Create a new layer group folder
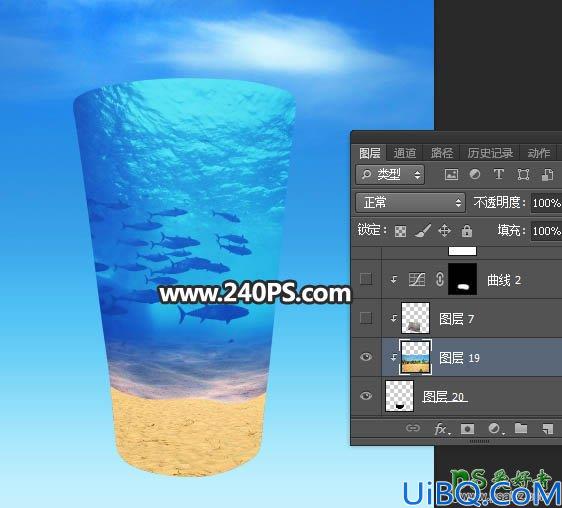The image size is (562, 508). point(521,428)
